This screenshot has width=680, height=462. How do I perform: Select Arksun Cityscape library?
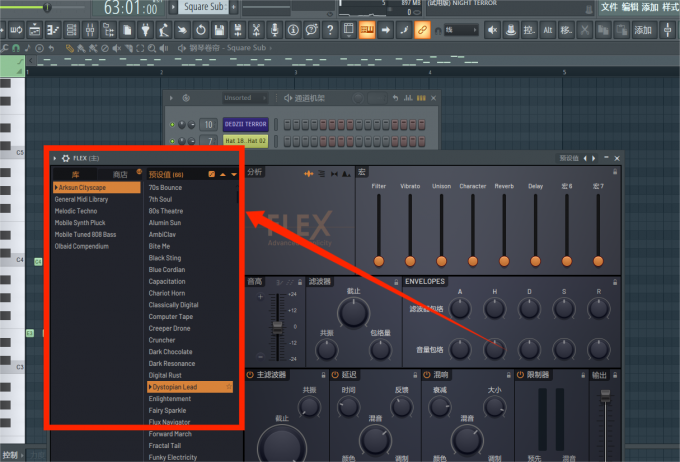click(x=97, y=187)
